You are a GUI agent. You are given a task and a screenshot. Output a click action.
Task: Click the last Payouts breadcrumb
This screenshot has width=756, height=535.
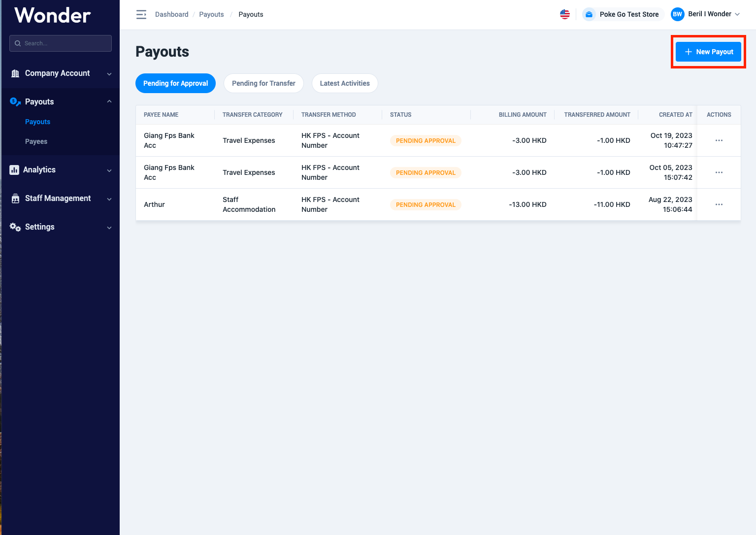point(251,14)
